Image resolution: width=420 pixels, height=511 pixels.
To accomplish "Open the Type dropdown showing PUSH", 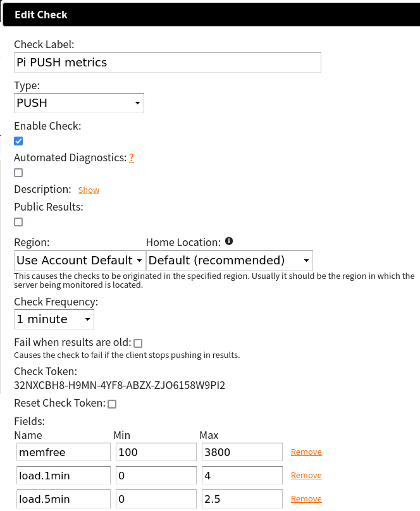I will click(x=79, y=103).
